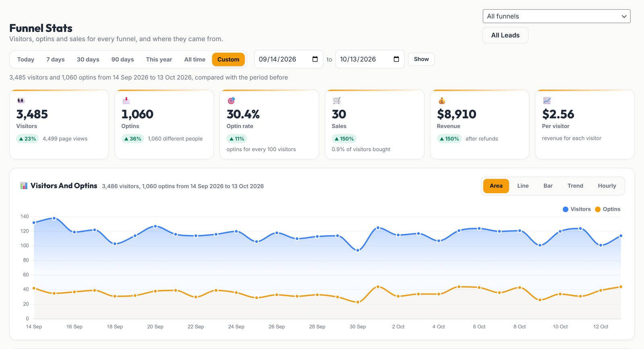Click the chart icon on the Per visitor card
This screenshot has width=644, height=349.
[x=547, y=100]
